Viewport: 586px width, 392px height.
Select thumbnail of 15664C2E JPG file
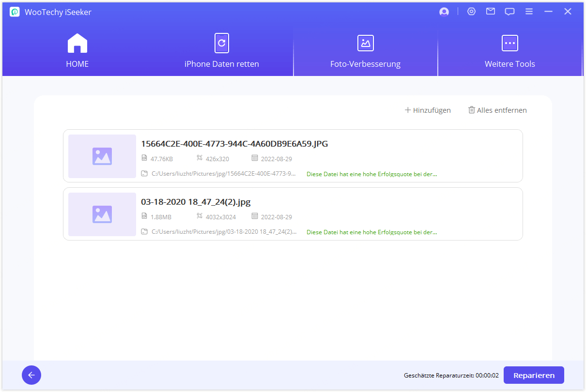102,156
